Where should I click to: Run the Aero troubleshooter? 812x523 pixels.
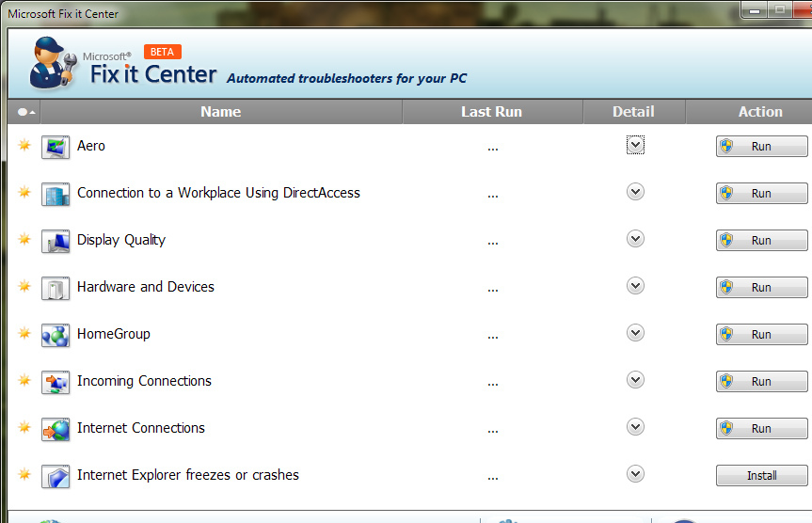click(762, 147)
